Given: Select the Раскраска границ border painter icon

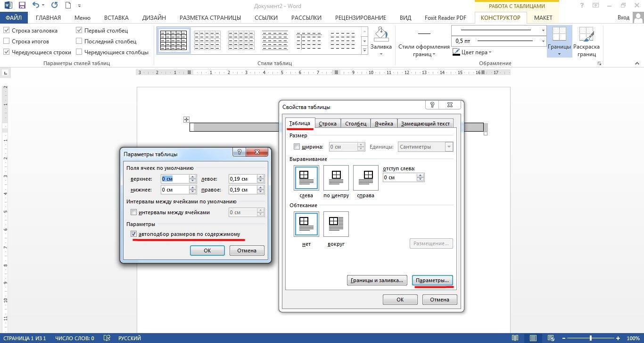Looking at the screenshot, I should (x=586, y=35).
